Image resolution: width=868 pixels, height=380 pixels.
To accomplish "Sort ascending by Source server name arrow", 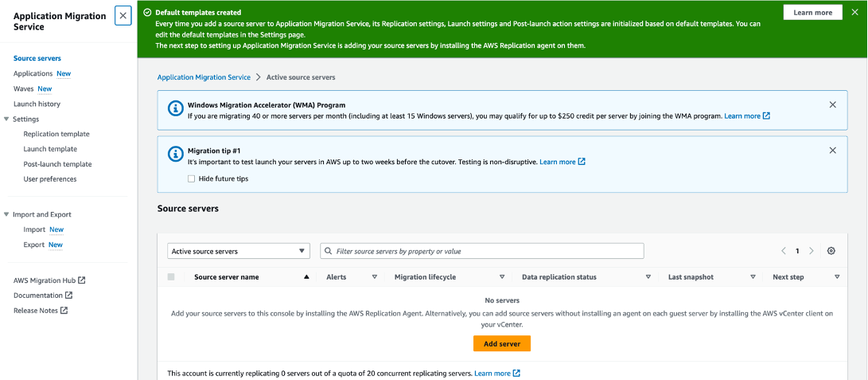I will (x=306, y=277).
